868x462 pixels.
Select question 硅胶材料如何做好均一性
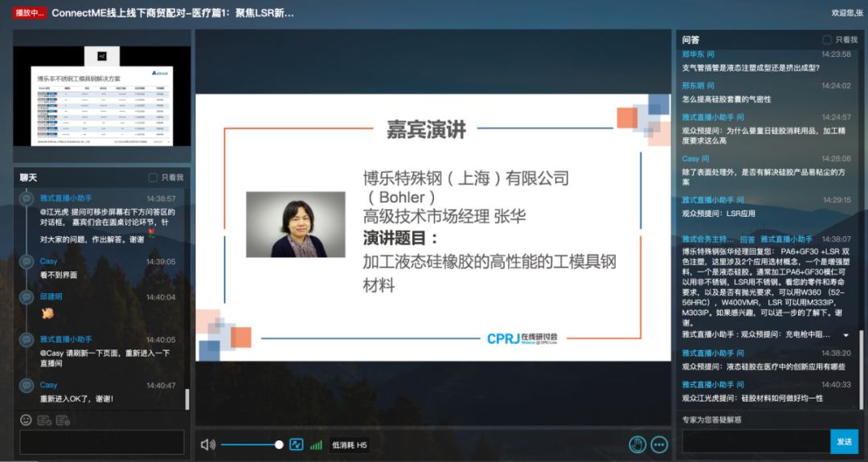coord(752,399)
